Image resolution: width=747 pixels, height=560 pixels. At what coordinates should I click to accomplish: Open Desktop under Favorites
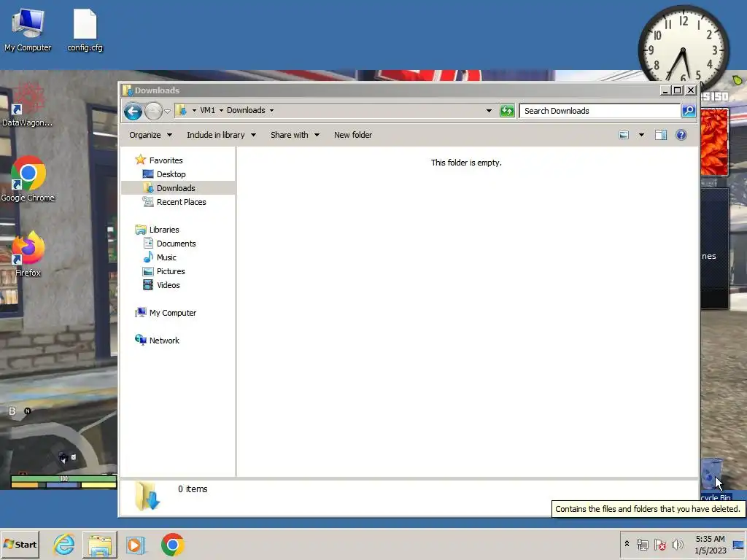(x=171, y=174)
